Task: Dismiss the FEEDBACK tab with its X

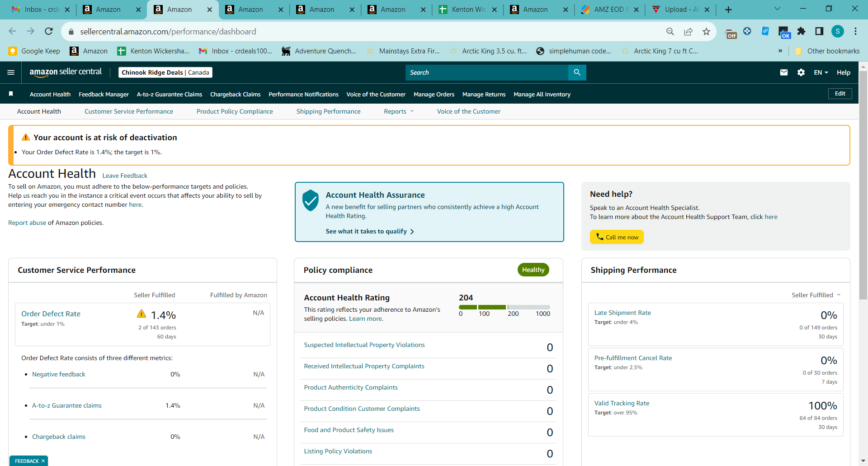Action: [x=43, y=461]
